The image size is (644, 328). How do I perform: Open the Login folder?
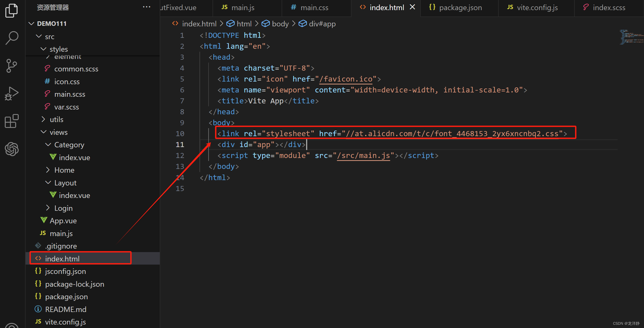tap(63, 208)
